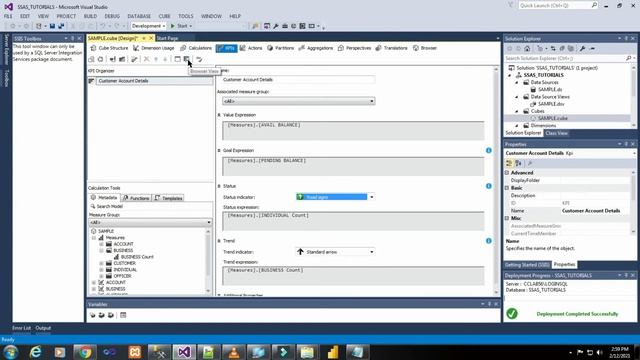Click the Internet Explorer taskbar icon
This screenshot has width=640, height=360.
point(36,352)
